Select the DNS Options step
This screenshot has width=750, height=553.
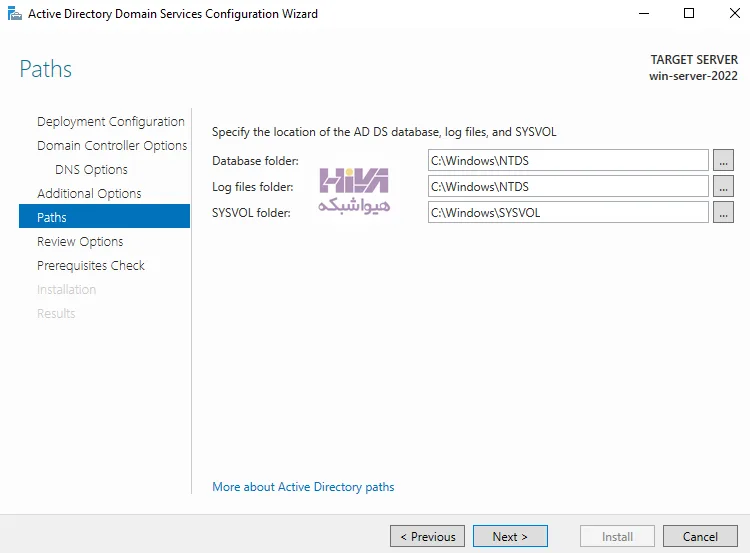pos(91,169)
